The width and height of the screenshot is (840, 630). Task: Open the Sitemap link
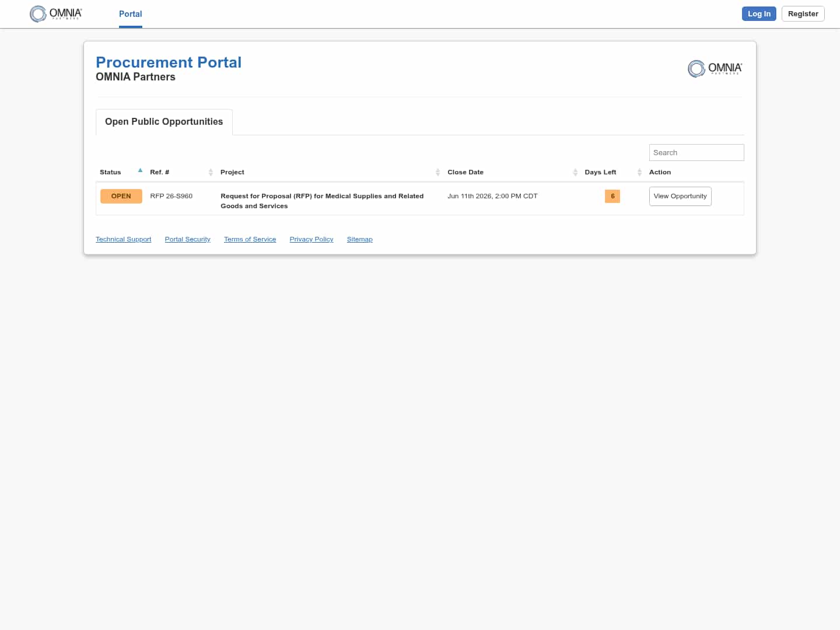pyautogui.click(x=359, y=239)
